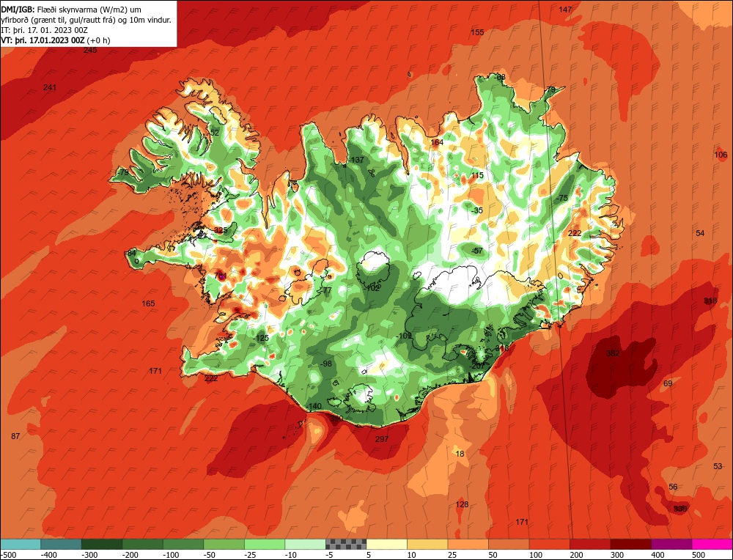Click the '-102' value on the map
This screenshot has width=733, height=560.
(372, 288)
